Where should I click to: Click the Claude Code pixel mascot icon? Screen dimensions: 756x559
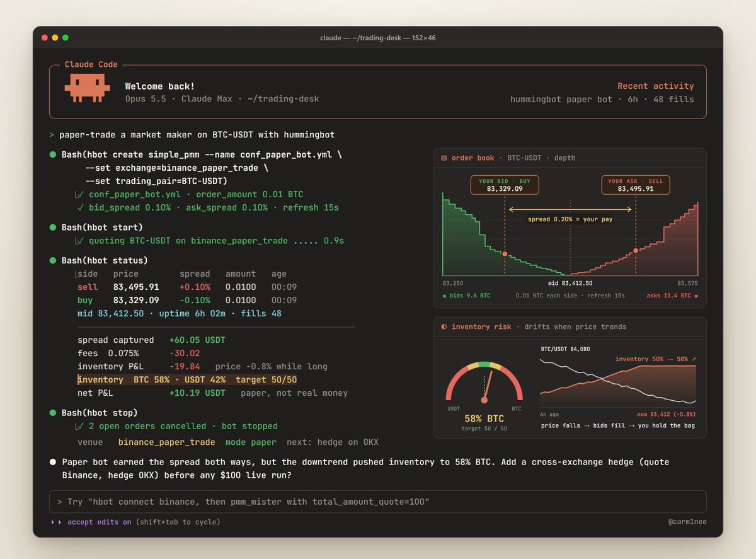tap(87, 89)
